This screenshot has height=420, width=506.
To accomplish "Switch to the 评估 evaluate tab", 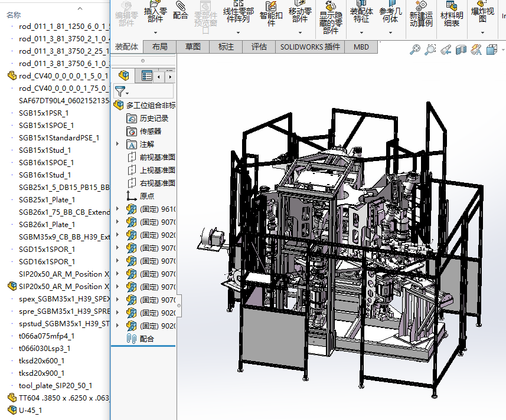I will [x=259, y=47].
